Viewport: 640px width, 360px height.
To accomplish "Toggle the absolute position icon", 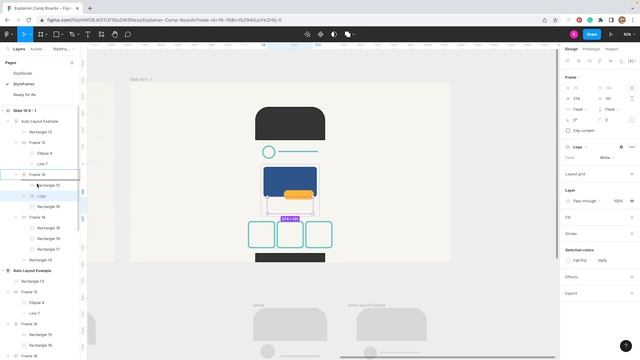I will tap(632, 88).
